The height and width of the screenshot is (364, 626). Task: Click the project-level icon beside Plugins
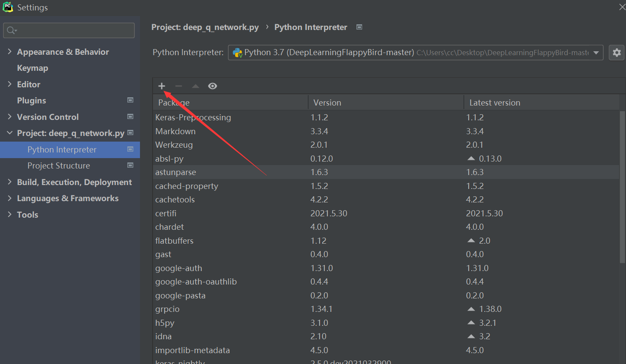point(130,100)
